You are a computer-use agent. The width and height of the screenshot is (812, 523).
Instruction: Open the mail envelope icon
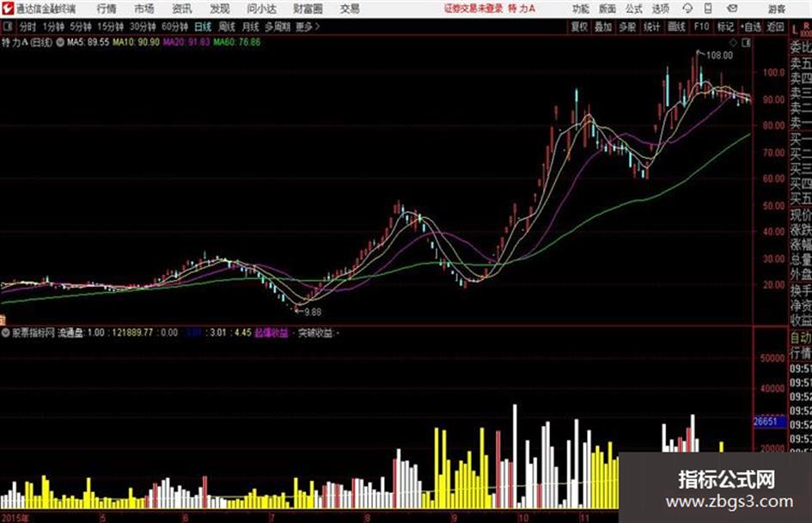(732, 9)
